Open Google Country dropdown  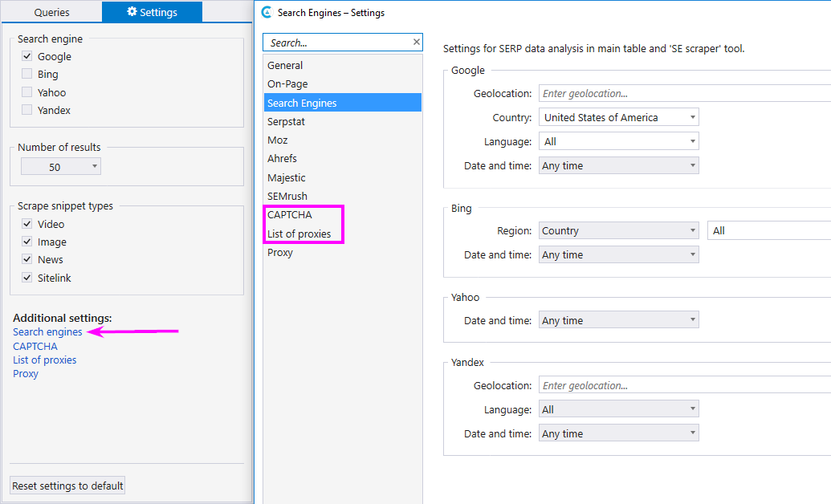[618, 117]
